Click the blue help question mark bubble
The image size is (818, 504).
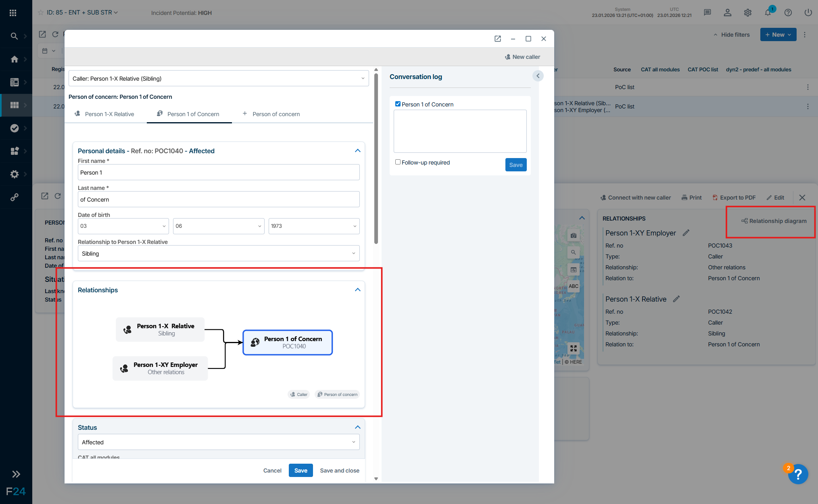[x=798, y=475]
